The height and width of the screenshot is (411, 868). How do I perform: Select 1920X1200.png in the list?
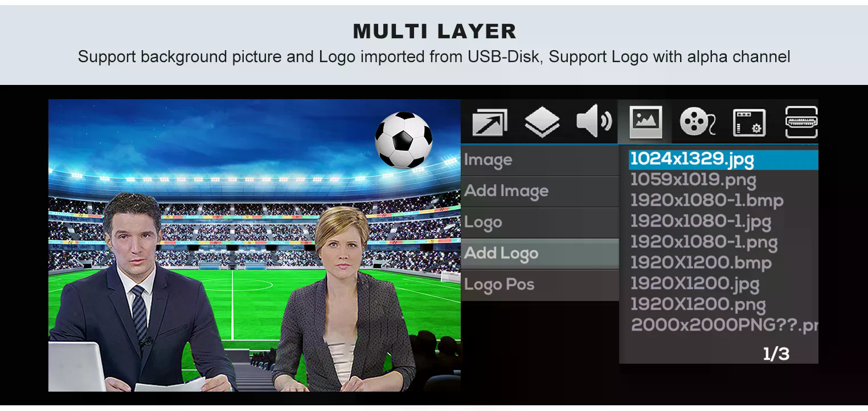(698, 304)
